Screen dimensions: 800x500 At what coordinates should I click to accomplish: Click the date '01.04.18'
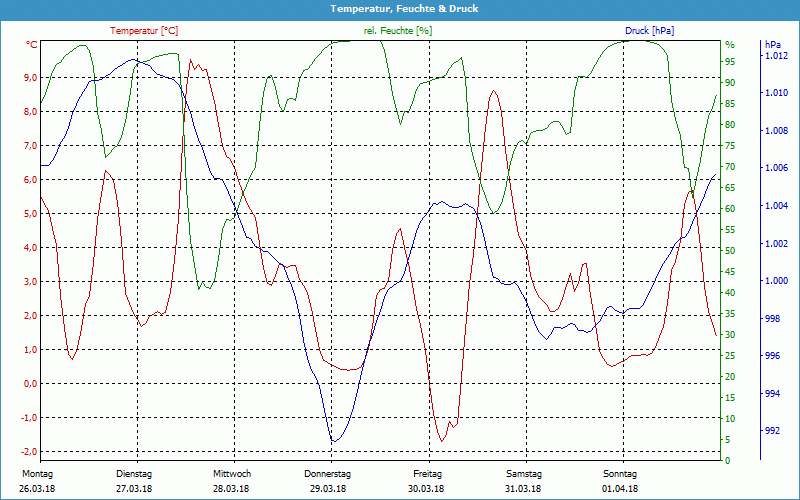620,489
